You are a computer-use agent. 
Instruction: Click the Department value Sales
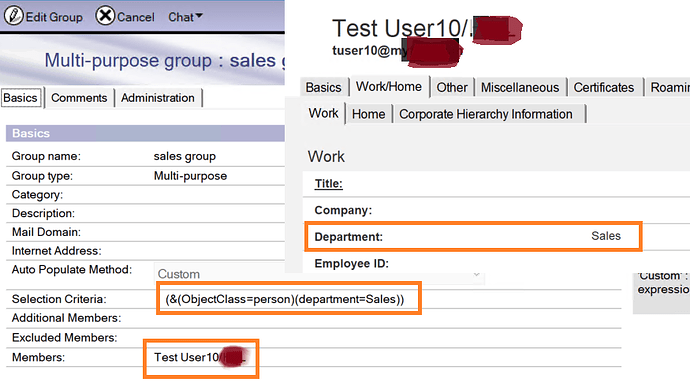coord(606,236)
